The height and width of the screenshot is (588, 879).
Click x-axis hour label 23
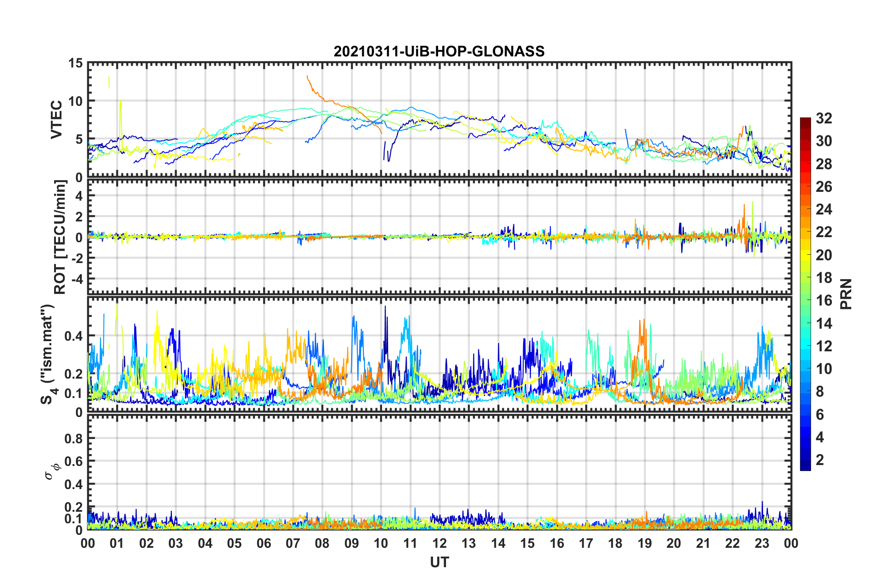click(762, 543)
